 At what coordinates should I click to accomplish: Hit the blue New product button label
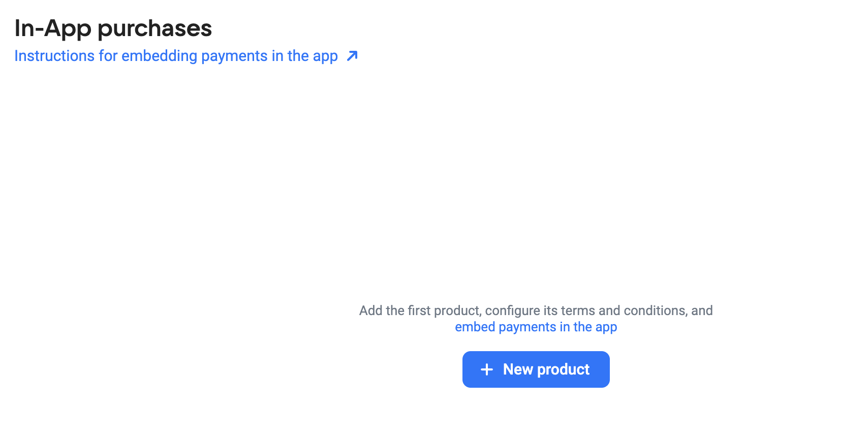[546, 369]
